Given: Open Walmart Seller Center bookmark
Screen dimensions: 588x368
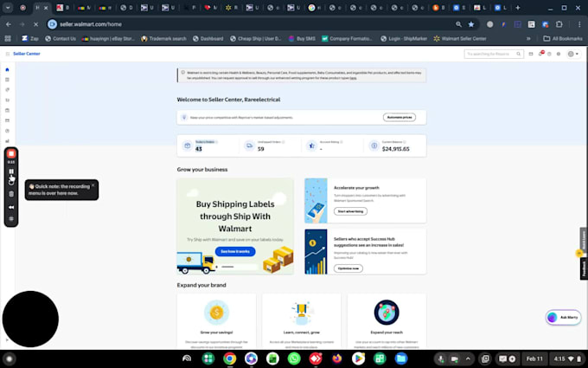Looking at the screenshot, I should [x=460, y=38].
